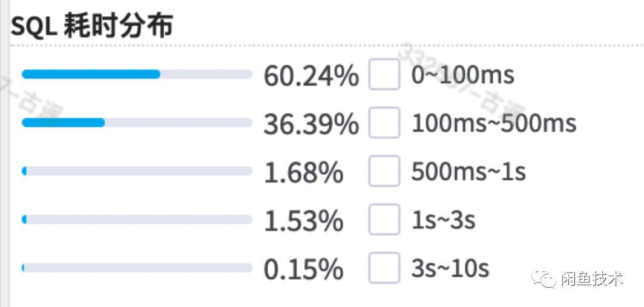The width and height of the screenshot is (644, 307).
Task: Click the 1.68% progress bar
Action: (137, 171)
